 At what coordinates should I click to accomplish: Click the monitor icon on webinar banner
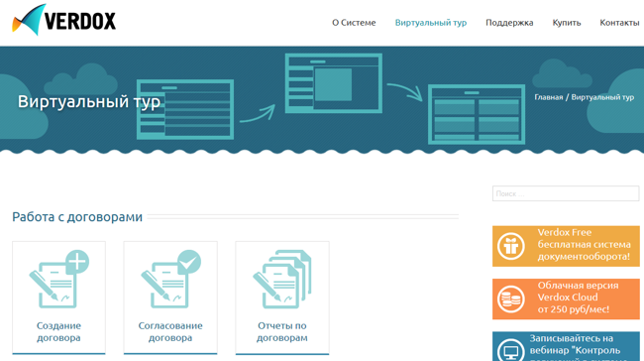511,350
